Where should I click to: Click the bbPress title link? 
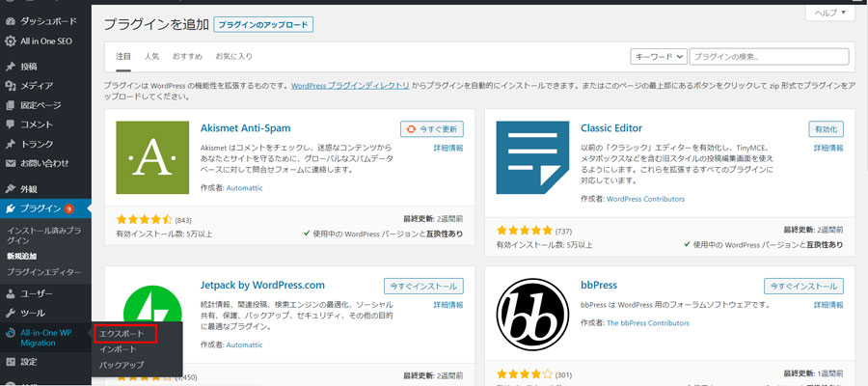pos(599,286)
